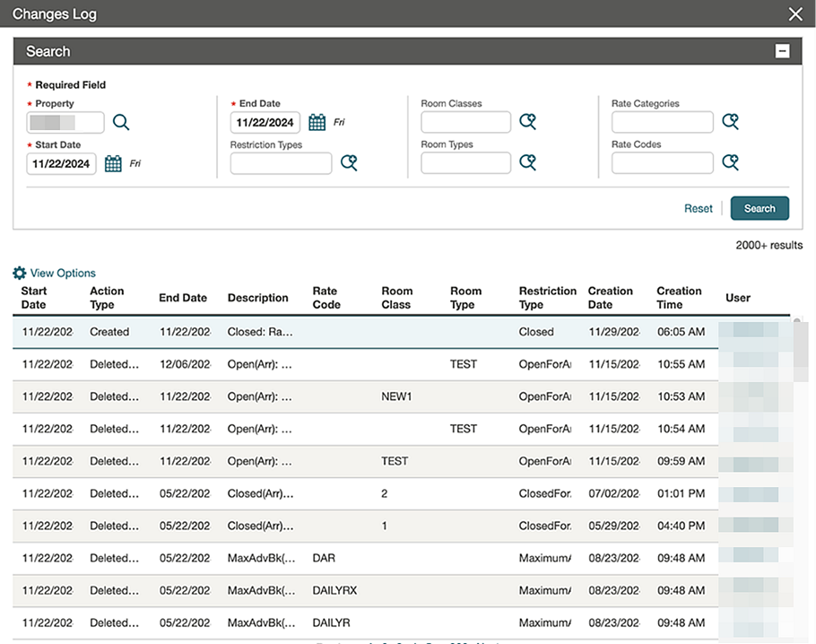Focus the Rate Categories field

663,122
